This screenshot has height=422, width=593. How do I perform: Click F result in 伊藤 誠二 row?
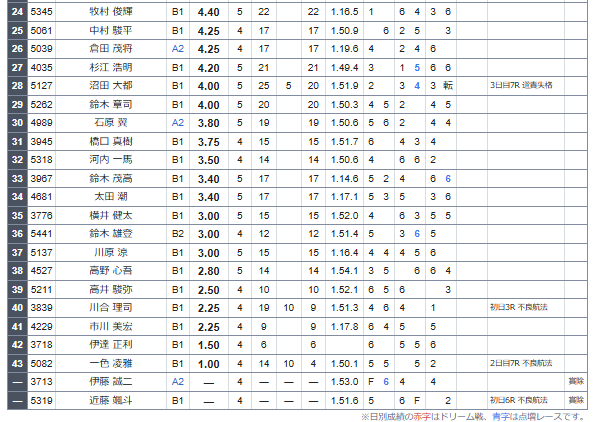[371, 382]
